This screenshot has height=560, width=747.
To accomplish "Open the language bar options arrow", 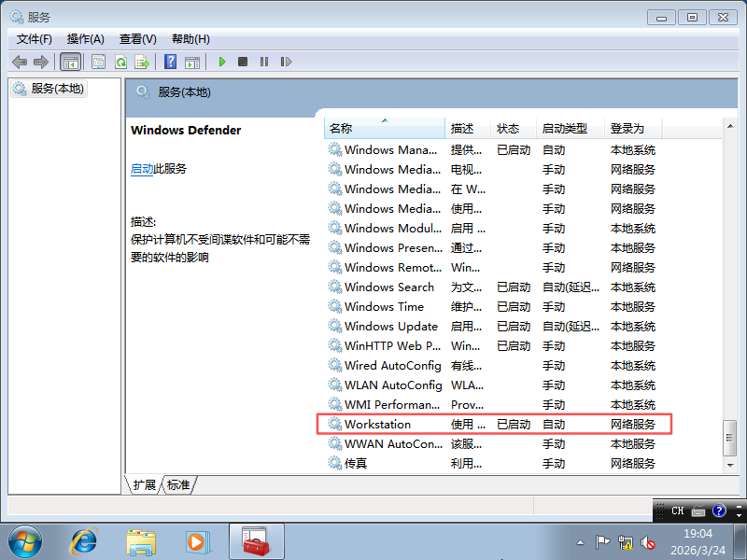I will pyautogui.click(x=739, y=514).
